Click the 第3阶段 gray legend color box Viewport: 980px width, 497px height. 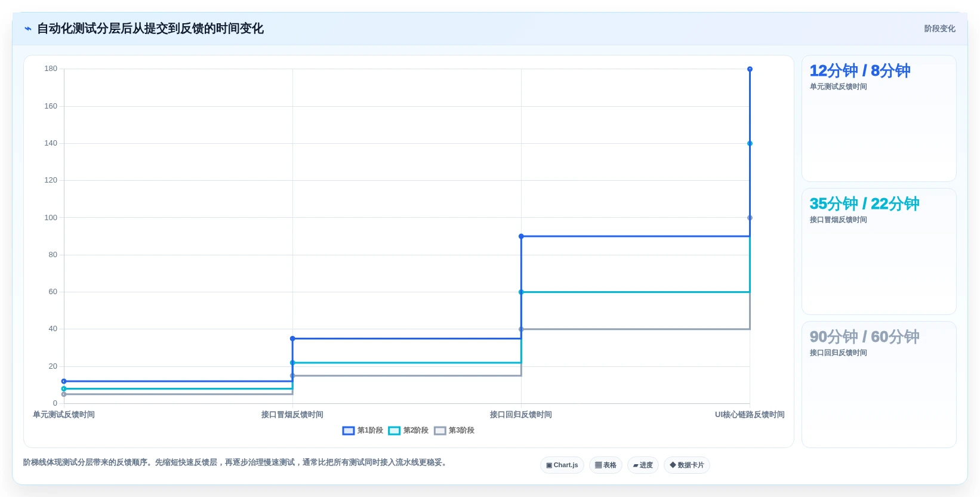440,431
